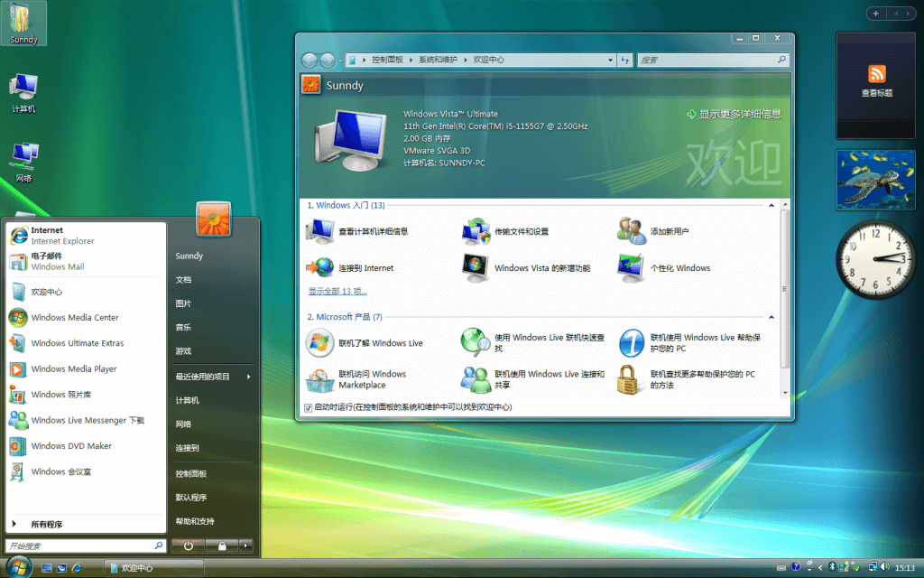
Task: Open Windows Ultimate Extras
Action: pos(86,342)
